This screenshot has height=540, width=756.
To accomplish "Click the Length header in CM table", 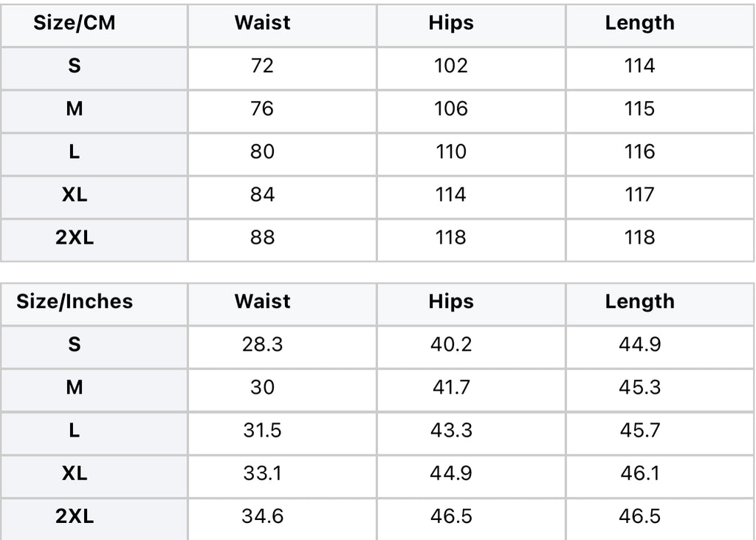I will 640,23.
